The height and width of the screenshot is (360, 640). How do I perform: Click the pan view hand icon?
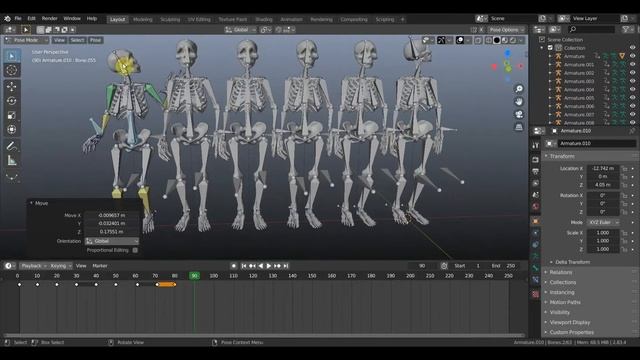coord(519,101)
